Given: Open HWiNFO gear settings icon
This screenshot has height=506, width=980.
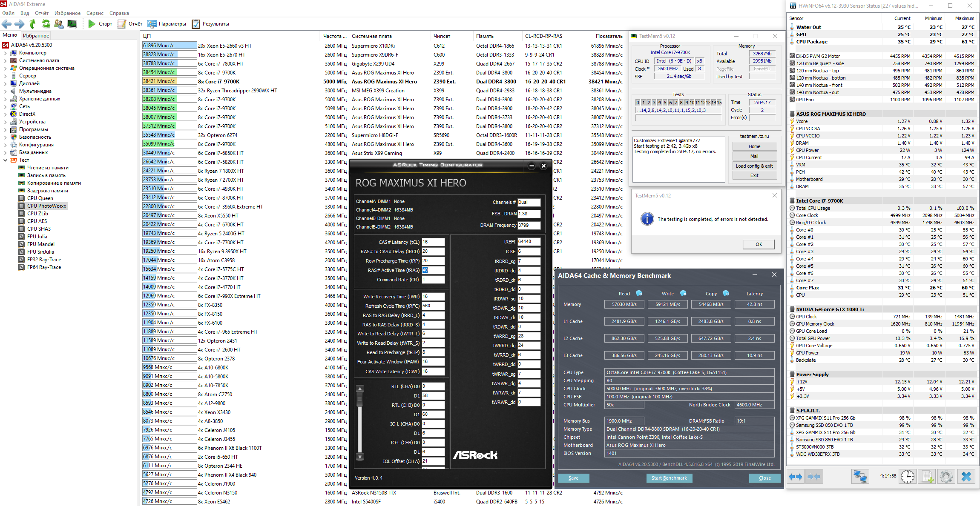Looking at the screenshot, I should [946, 477].
